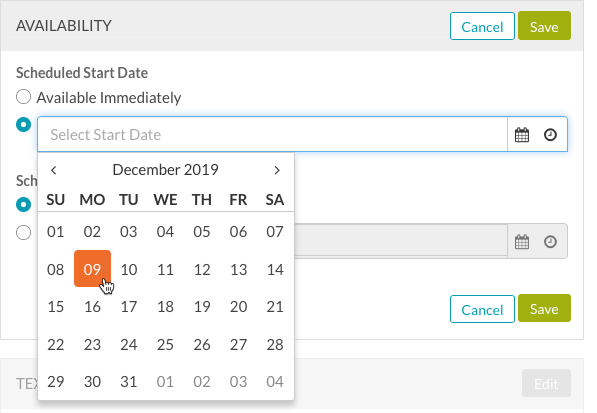Click the top Save button
Viewport: 597px width, 413px height.
pos(544,26)
